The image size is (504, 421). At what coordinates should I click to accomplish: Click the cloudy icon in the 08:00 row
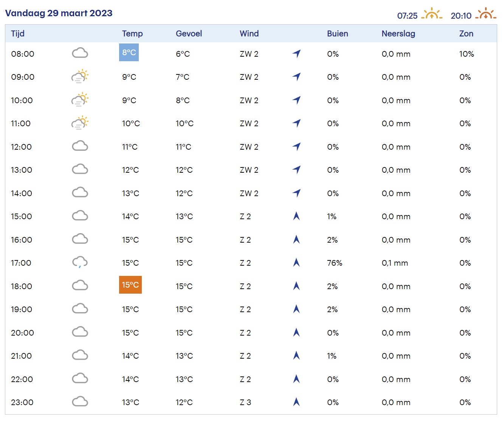click(x=80, y=53)
